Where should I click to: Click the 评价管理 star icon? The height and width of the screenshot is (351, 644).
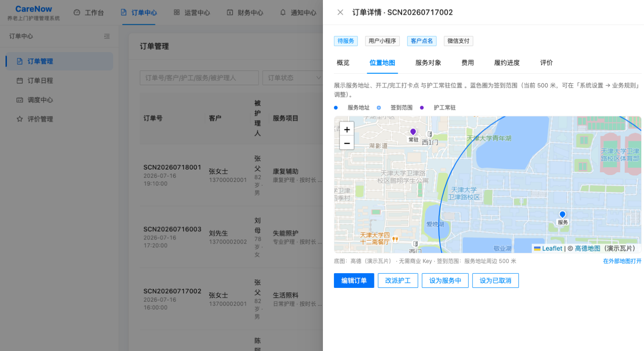point(20,119)
